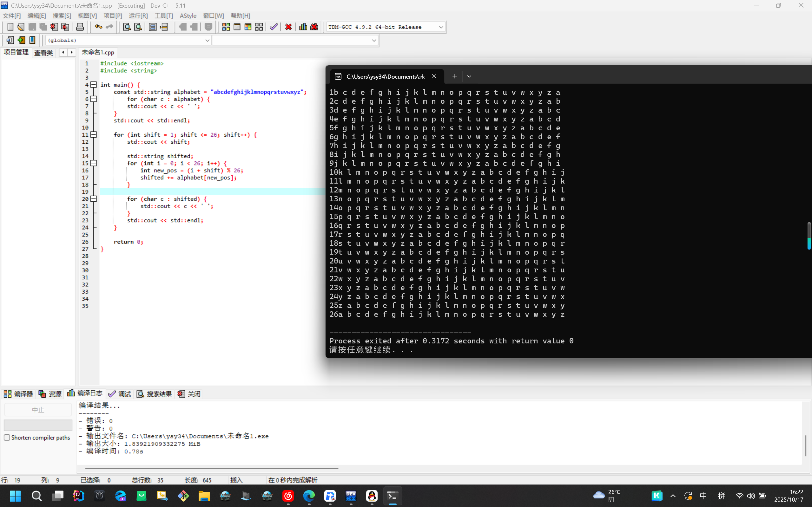Switch to the 查看类 tab
This screenshot has height=507, width=812.
pyautogui.click(x=43, y=53)
